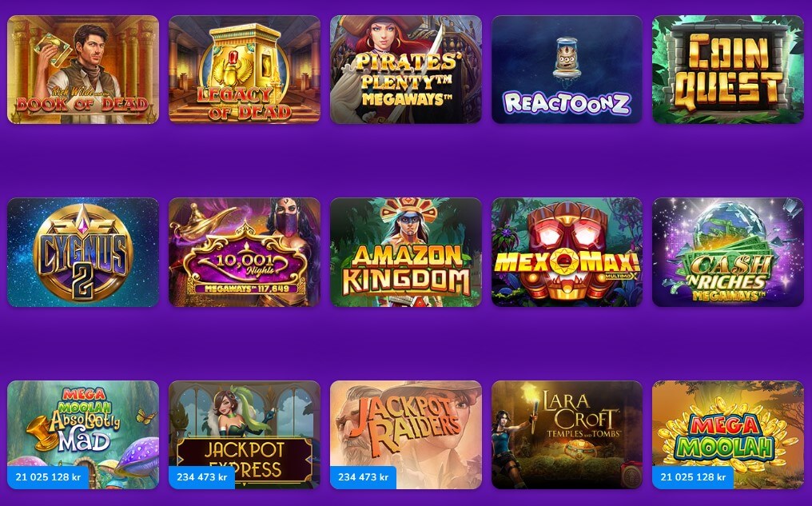Select 10,001 Nights Megaways tile
Screen dimensions: 812x506
click(245, 253)
